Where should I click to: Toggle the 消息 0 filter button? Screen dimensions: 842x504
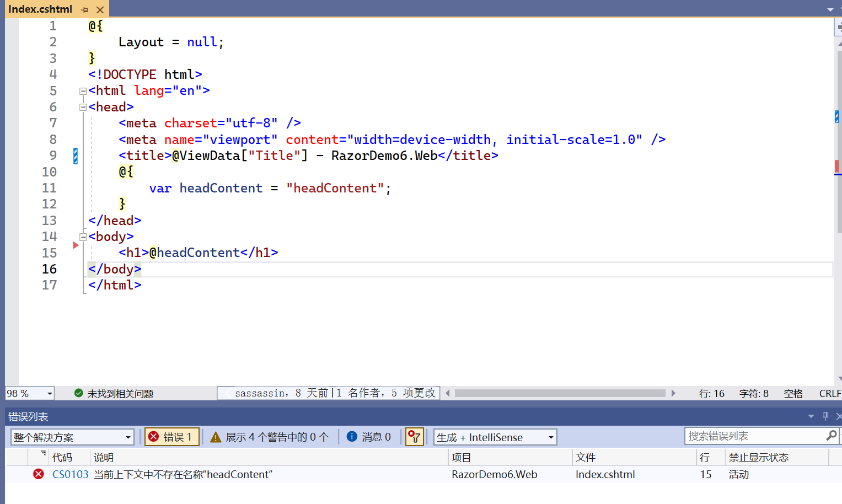click(x=369, y=437)
